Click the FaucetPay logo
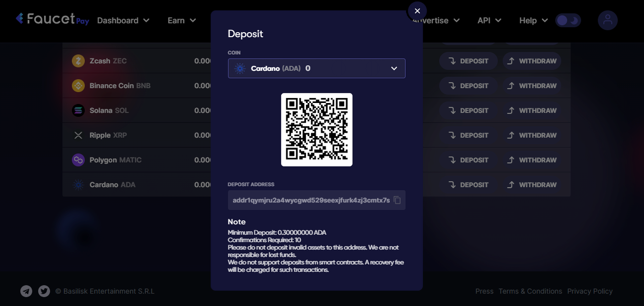644x306 pixels. pyautogui.click(x=52, y=19)
